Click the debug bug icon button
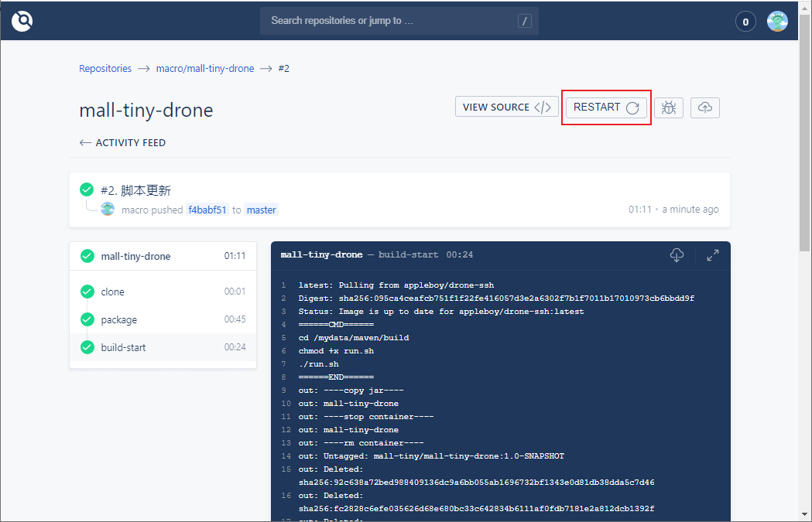 click(669, 107)
